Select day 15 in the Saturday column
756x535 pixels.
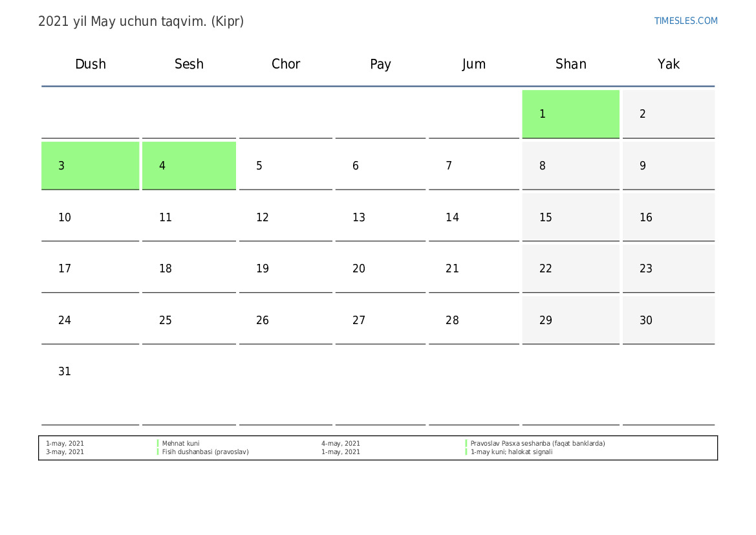(x=546, y=217)
